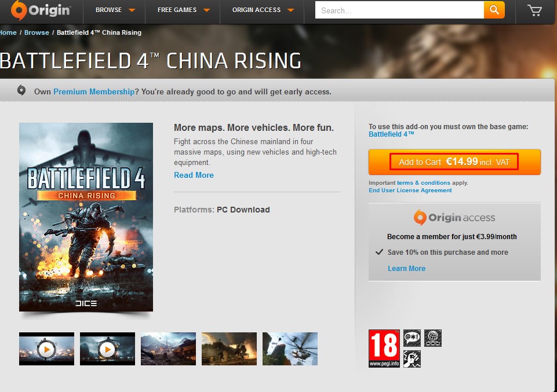Expand the Free Games dropdown menu
The image size is (557, 392).
(183, 10)
